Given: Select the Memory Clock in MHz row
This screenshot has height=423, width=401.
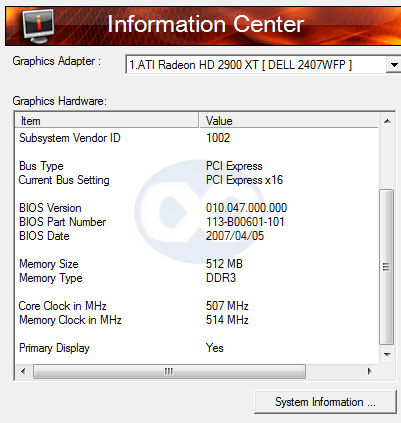Looking at the screenshot, I should tap(197, 320).
